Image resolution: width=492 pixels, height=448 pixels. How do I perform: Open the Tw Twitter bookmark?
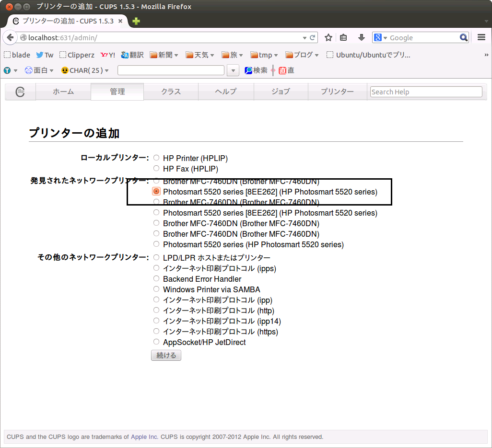pyautogui.click(x=45, y=55)
